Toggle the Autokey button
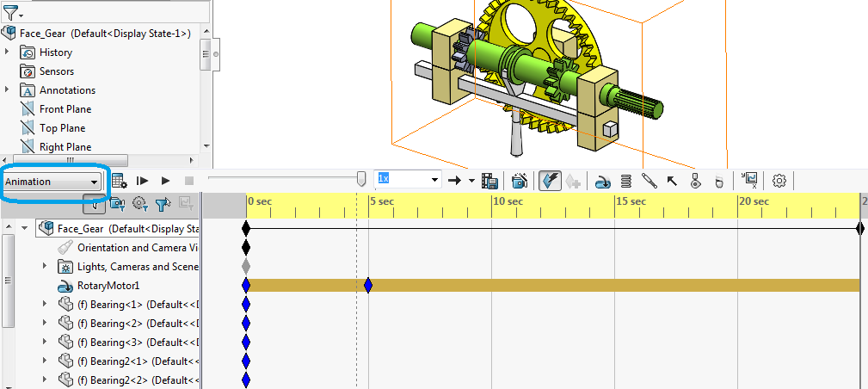Image resolution: width=868 pixels, height=389 pixels. click(551, 181)
